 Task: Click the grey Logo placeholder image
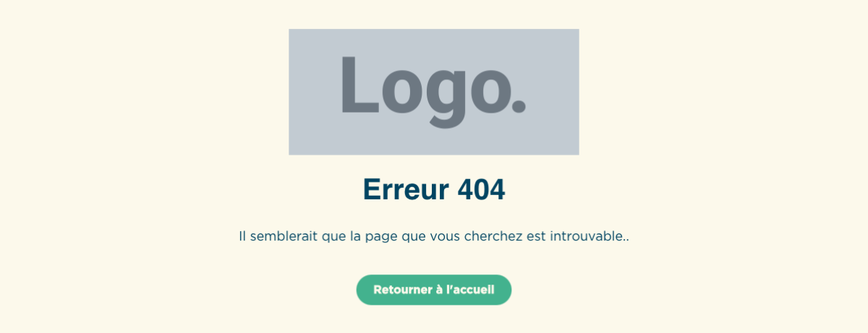pyautogui.click(x=434, y=92)
